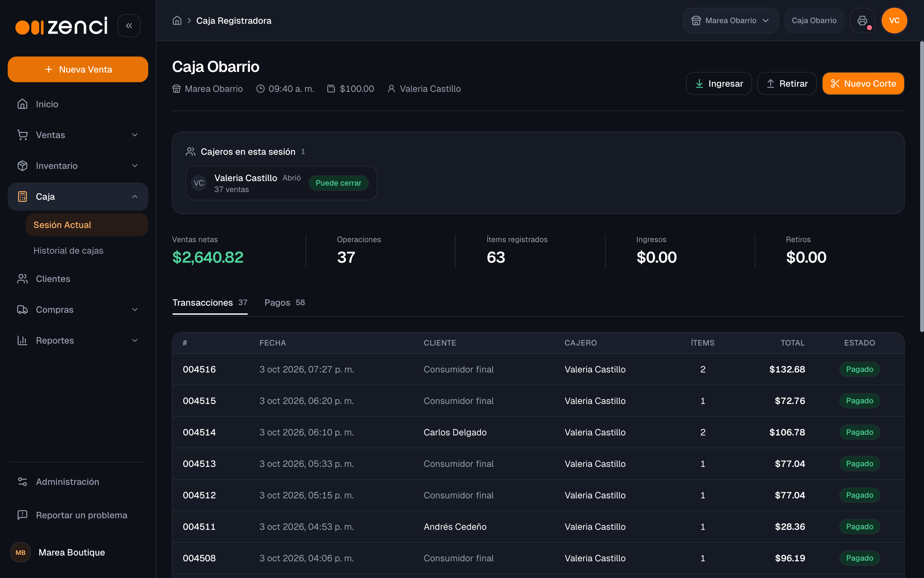Collapse the Caja menu chevron
The height and width of the screenshot is (578, 924).
tap(135, 197)
